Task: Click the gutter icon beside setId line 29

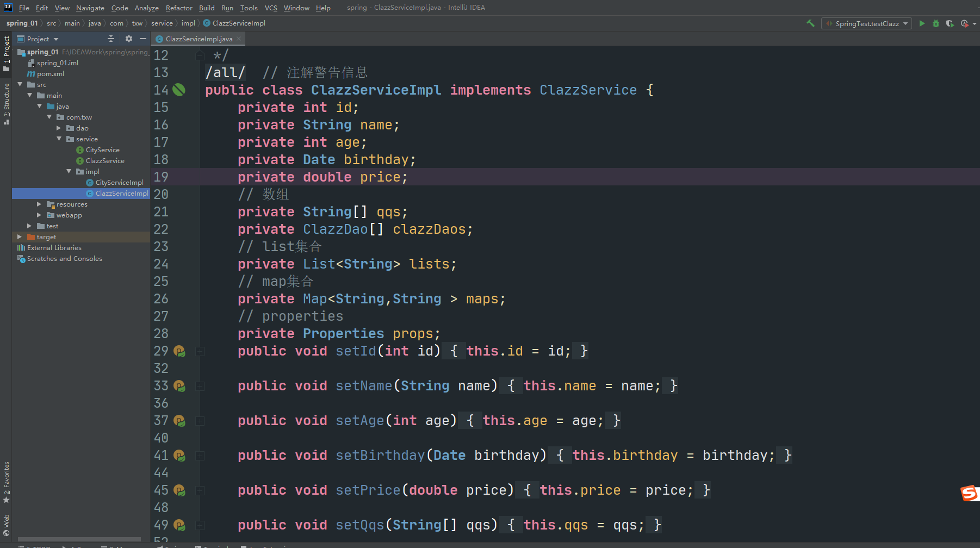Action: pyautogui.click(x=179, y=351)
